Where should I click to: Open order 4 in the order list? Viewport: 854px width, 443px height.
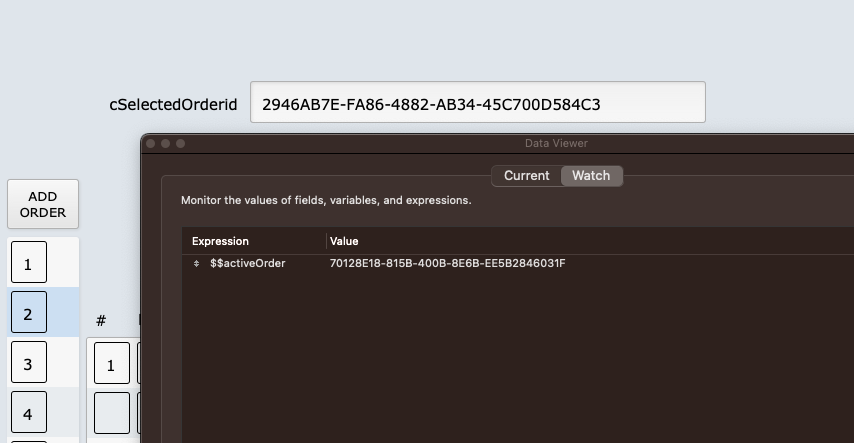29,412
